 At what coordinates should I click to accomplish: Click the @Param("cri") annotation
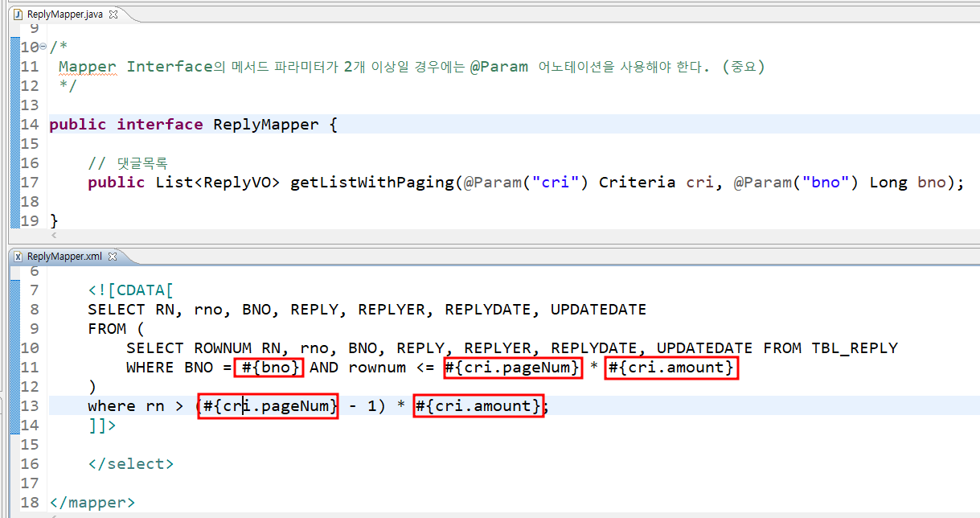[x=526, y=183]
